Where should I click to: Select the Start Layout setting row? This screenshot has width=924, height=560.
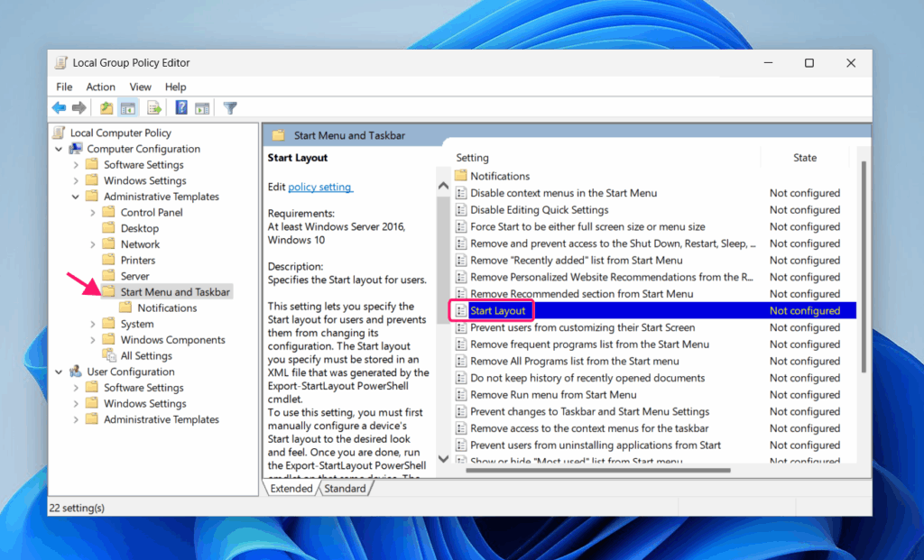[654, 310]
